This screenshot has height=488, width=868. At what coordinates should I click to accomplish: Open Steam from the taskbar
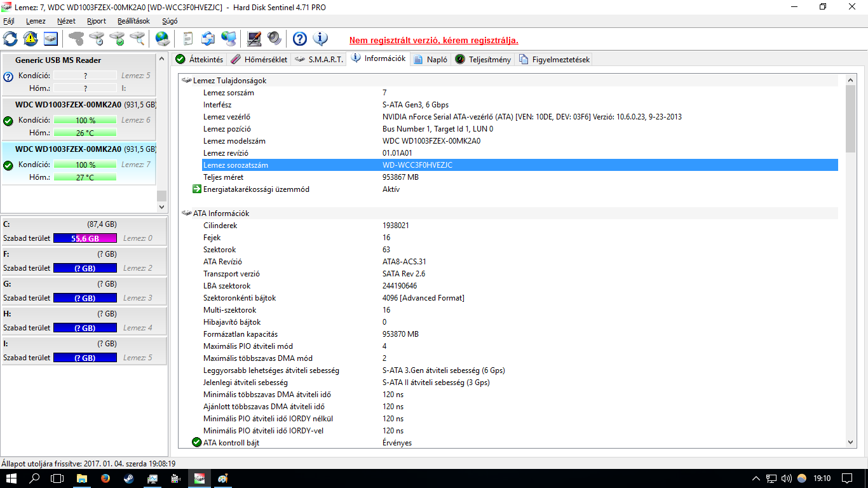pyautogui.click(x=128, y=478)
